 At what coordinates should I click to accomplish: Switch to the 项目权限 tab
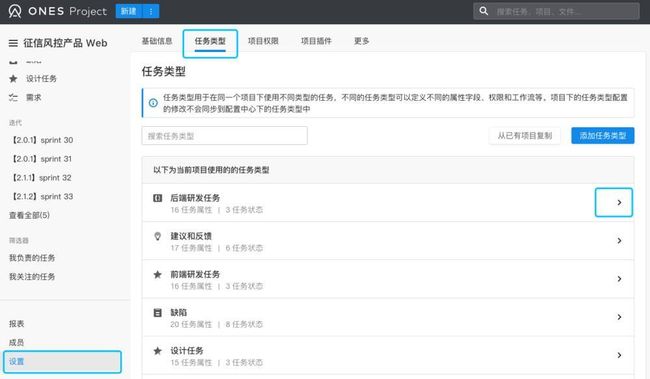coord(263,41)
